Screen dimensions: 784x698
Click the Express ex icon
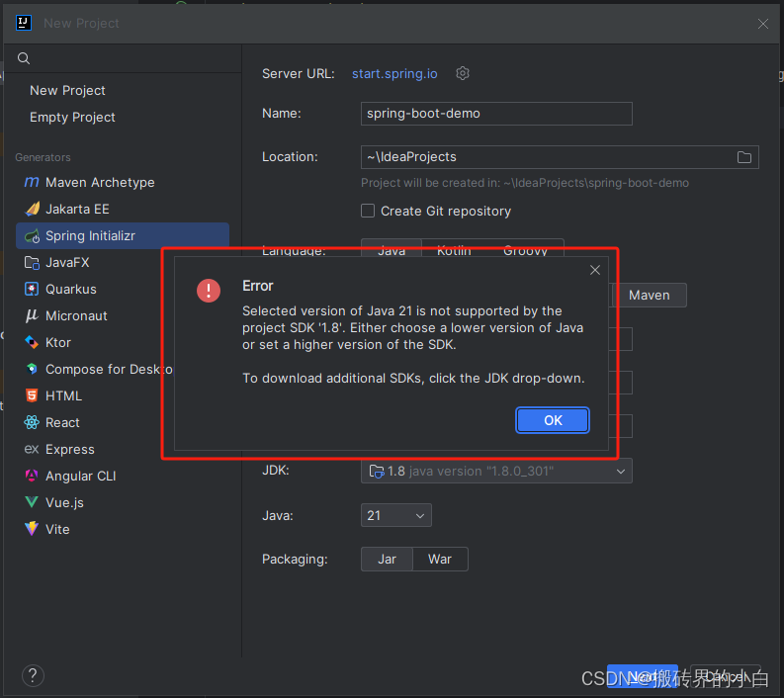(32, 449)
